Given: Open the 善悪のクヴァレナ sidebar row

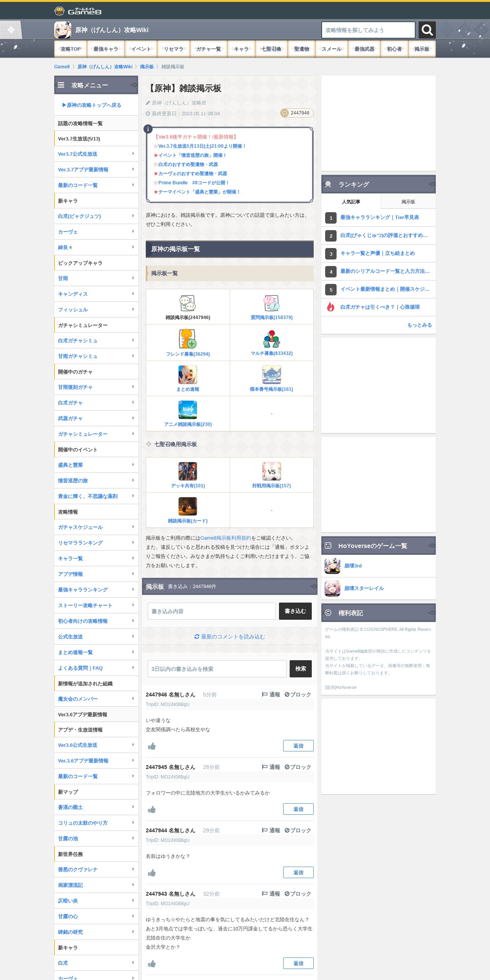Looking at the screenshot, I should [96, 869].
